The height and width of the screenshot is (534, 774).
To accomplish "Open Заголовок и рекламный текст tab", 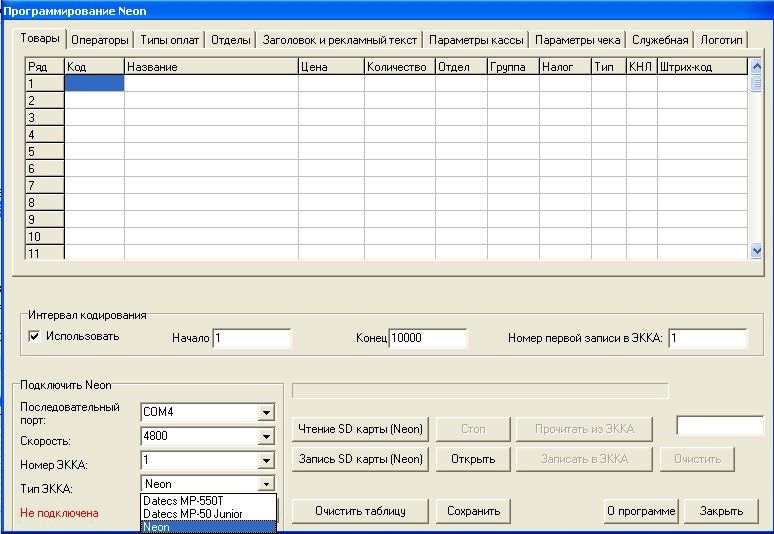I will tap(340, 40).
